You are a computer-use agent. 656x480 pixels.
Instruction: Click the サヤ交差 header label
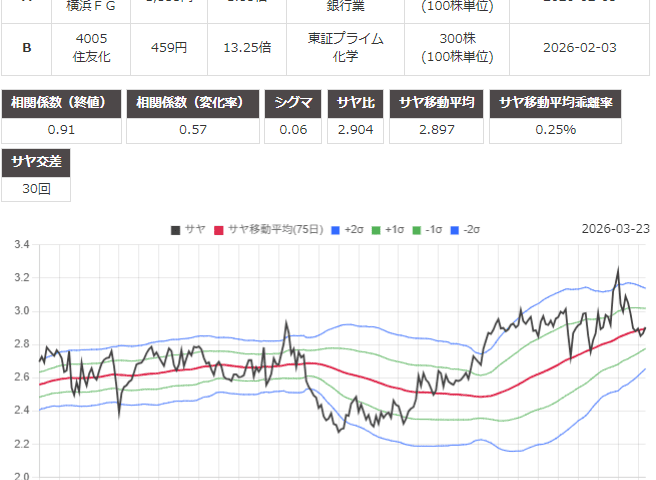(36, 162)
